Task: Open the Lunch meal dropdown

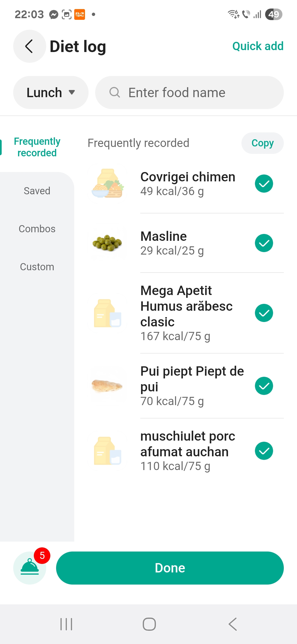Action: tap(51, 92)
